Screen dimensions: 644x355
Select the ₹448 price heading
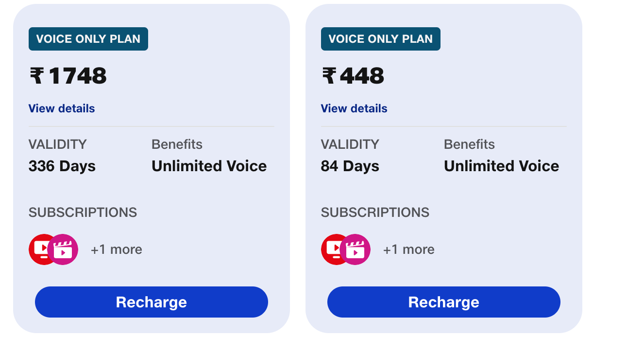353,76
